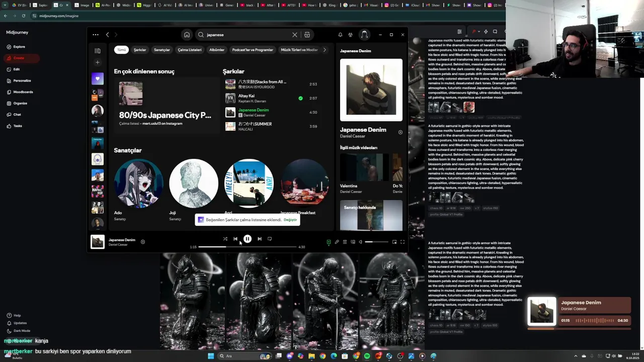The width and height of the screenshot is (644, 362).
Task: Open Spotify mini player
Action: [x=394, y=242]
